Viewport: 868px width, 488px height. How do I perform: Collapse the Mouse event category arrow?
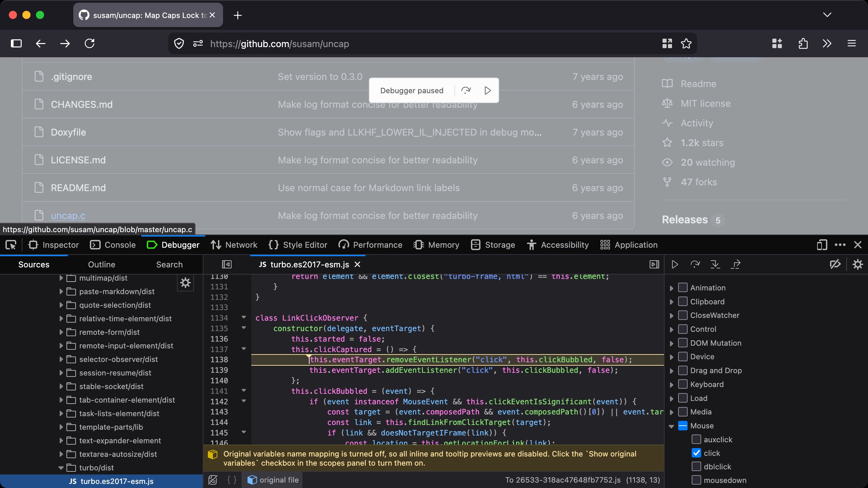pyautogui.click(x=671, y=426)
